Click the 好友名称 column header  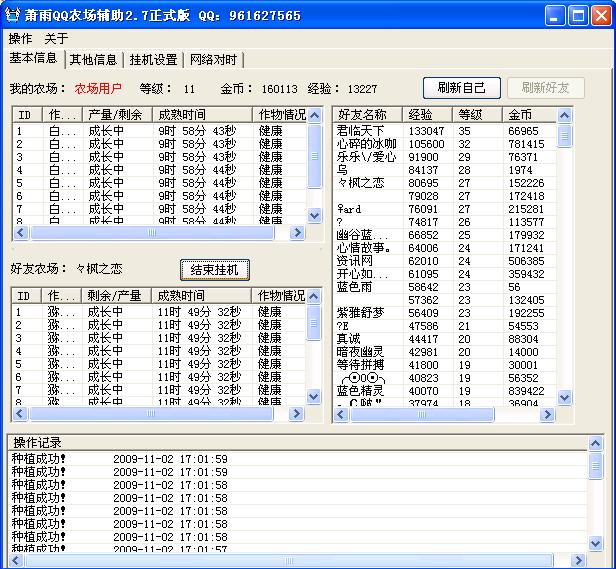[367, 115]
